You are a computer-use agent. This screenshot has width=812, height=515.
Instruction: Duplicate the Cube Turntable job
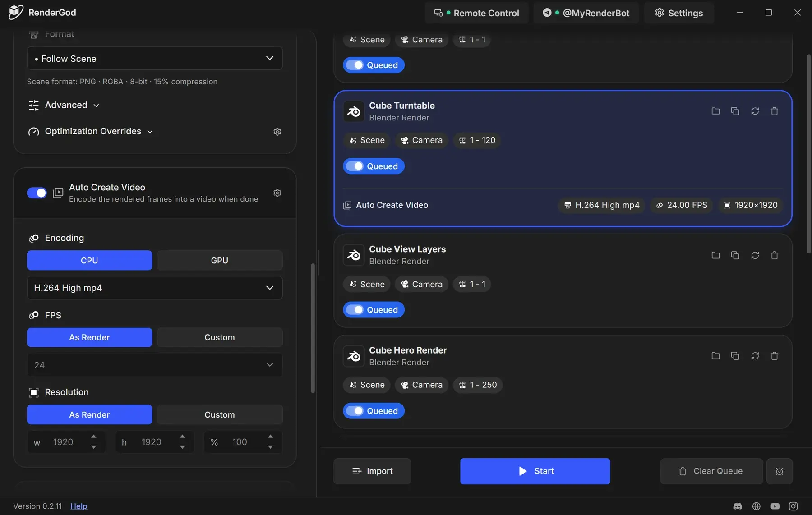pos(735,111)
